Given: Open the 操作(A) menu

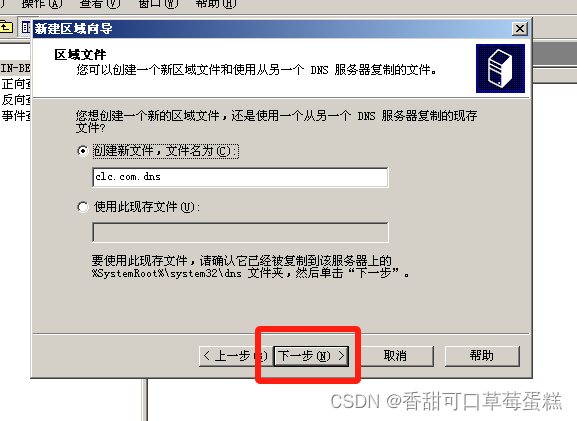Looking at the screenshot, I should [x=41, y=4].
